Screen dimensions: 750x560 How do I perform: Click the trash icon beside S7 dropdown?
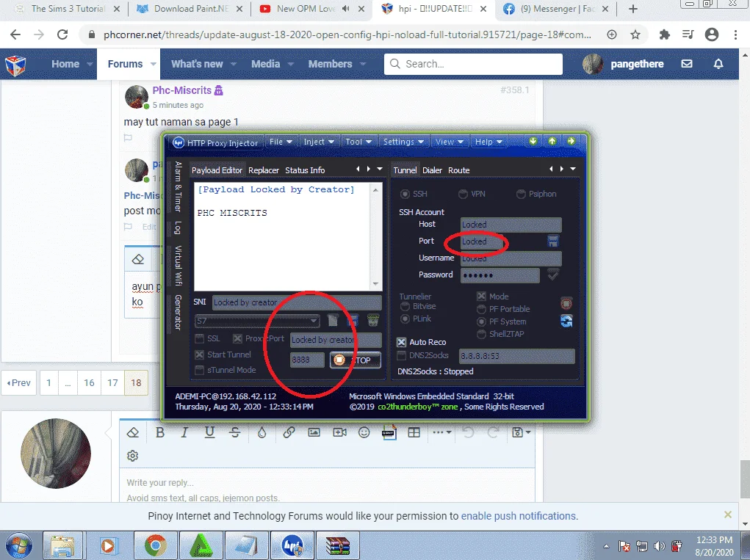[x=373, y=320]
